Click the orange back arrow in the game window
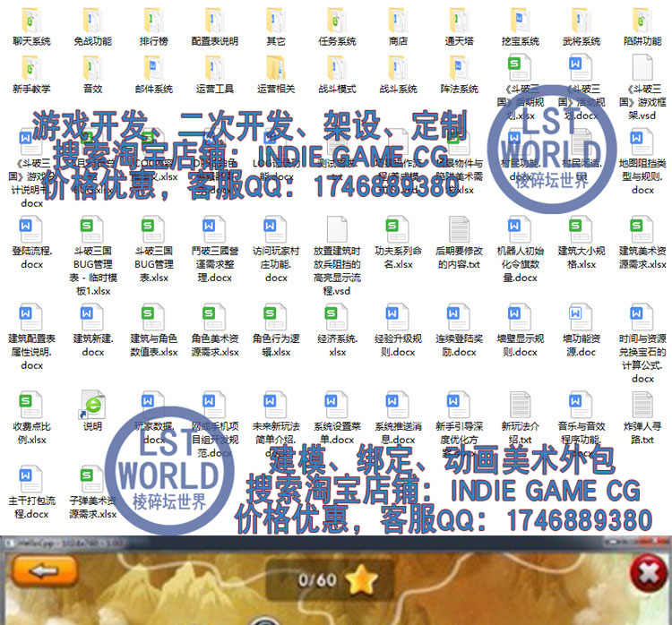The image size is (672, 625). pyautogui.click(x=45, y=571)
